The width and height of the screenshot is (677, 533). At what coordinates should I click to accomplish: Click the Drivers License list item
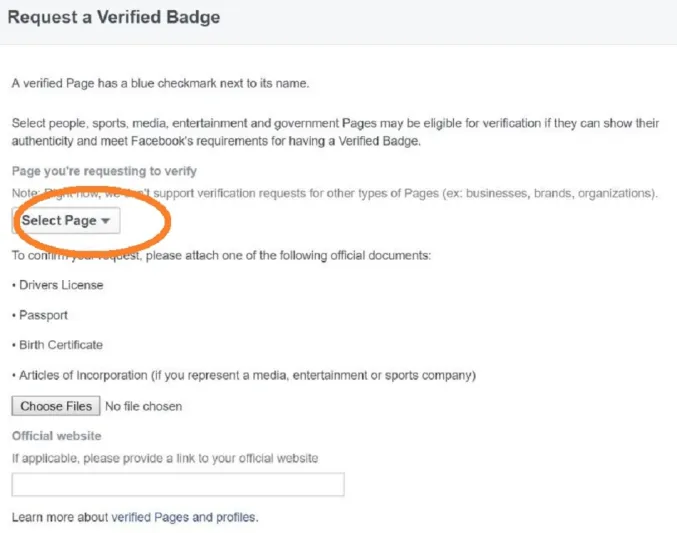(x=60, y=285)
